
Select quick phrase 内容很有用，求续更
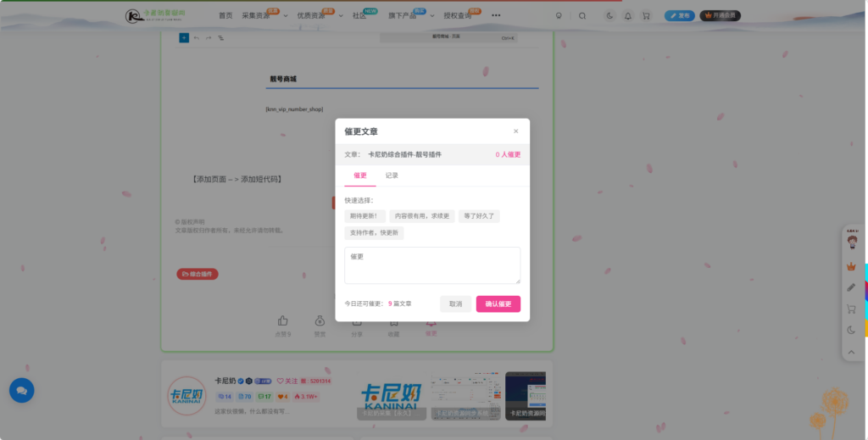[422, 216]
